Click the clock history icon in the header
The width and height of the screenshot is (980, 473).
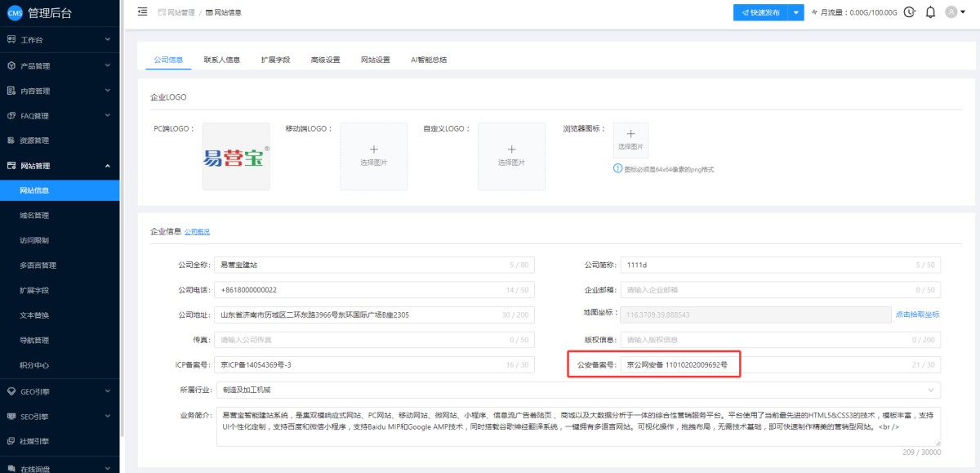[x=910, y=12]
